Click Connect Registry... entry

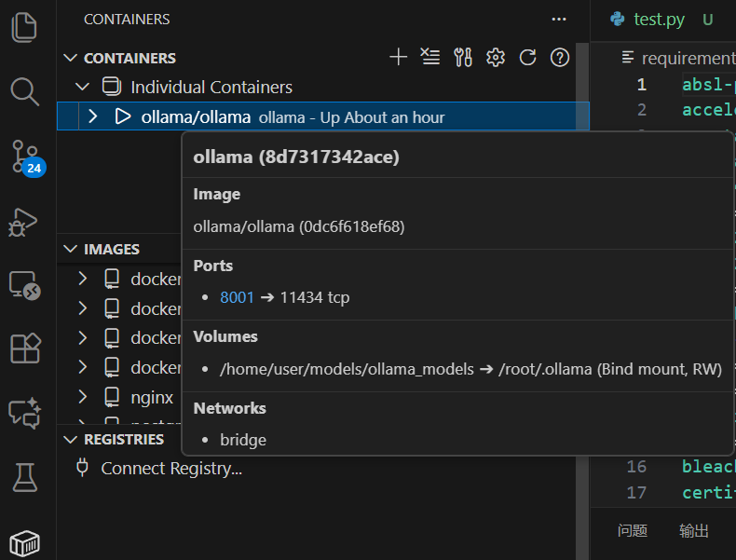[171, 469]
